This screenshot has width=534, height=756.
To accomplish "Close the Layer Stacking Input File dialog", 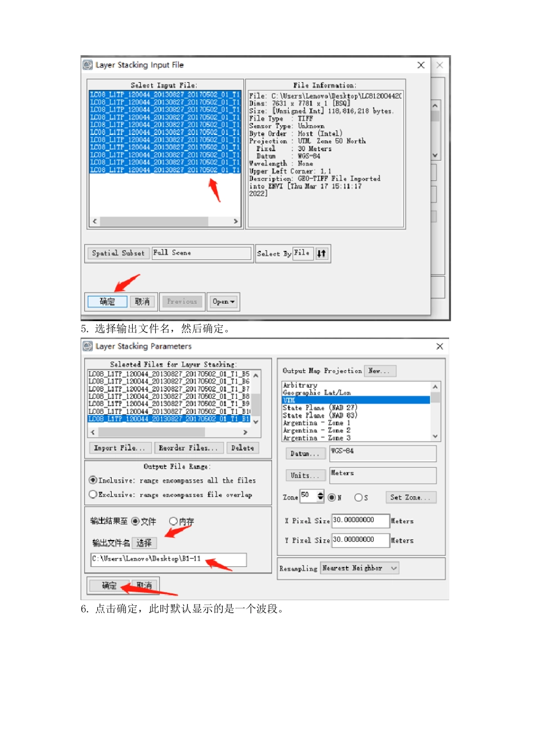I will pos(420,65).
